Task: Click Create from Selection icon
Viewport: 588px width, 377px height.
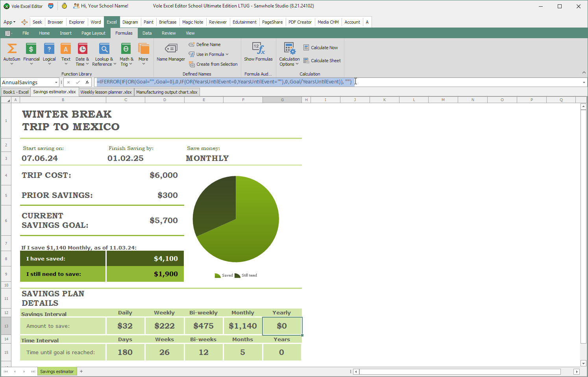Action: click(x=192, y=64)
